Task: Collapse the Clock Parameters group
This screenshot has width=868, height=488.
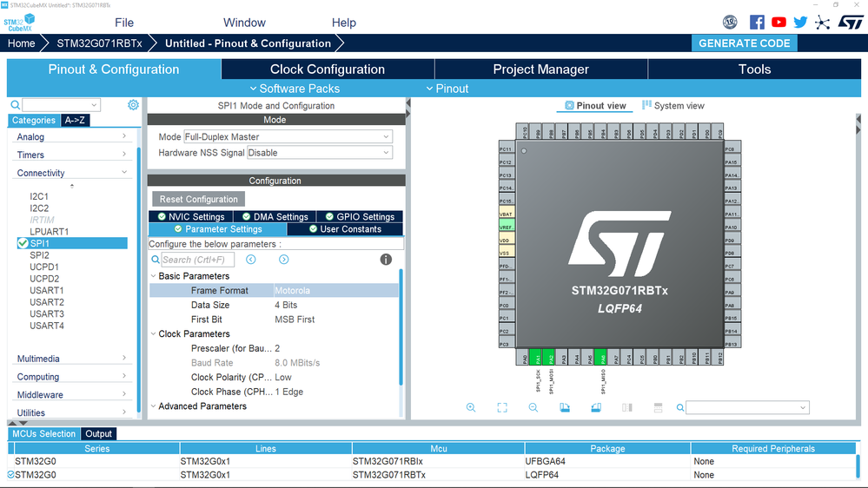Action: click(153, 333)
